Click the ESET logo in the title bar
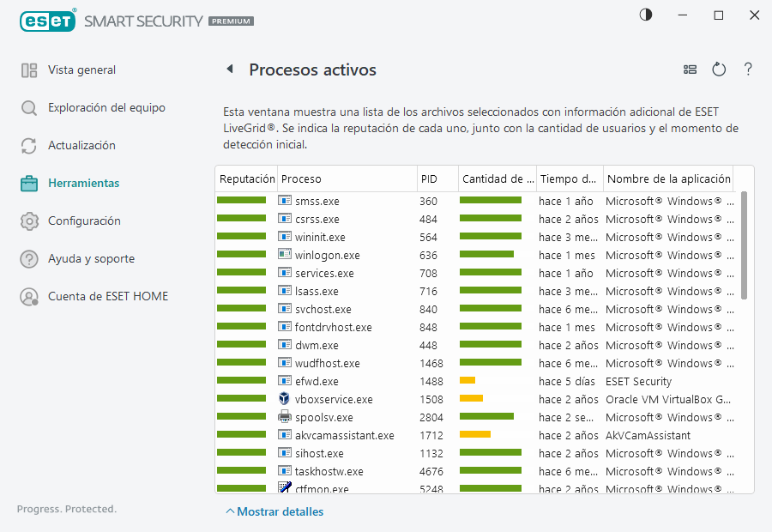 [48, 20]
